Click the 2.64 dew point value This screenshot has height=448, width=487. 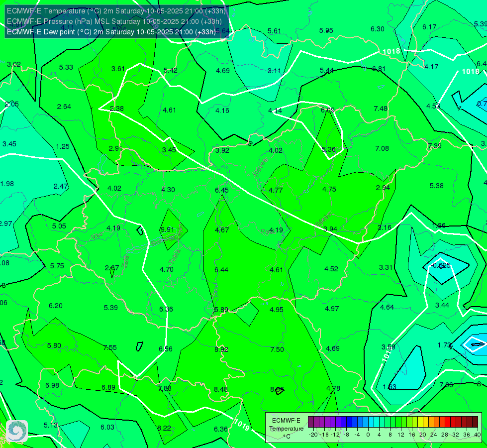tap(64, 107)
